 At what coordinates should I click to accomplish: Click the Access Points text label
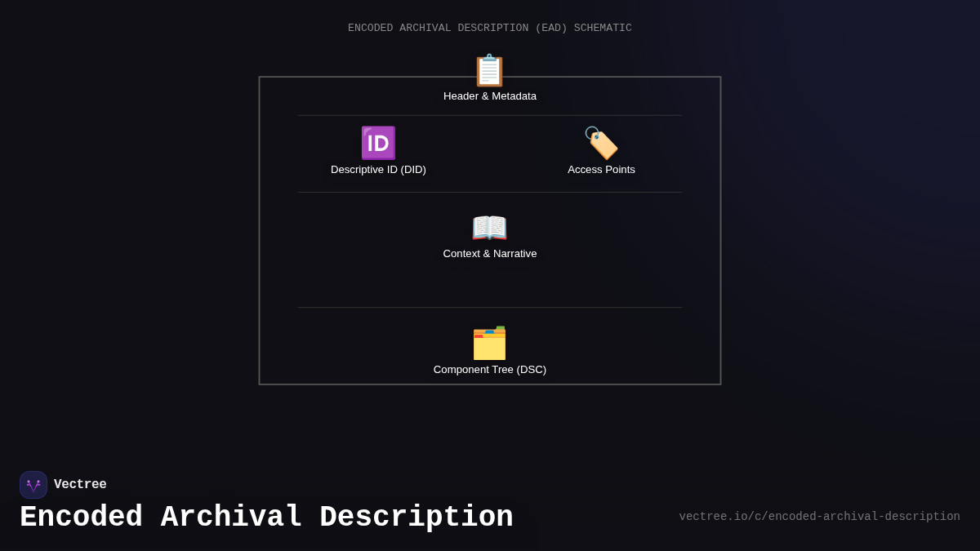601,169
